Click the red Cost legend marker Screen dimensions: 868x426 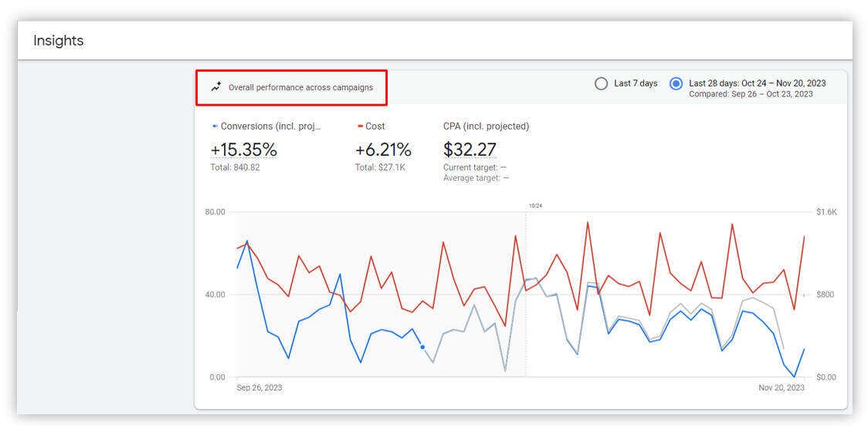point(360,126)
